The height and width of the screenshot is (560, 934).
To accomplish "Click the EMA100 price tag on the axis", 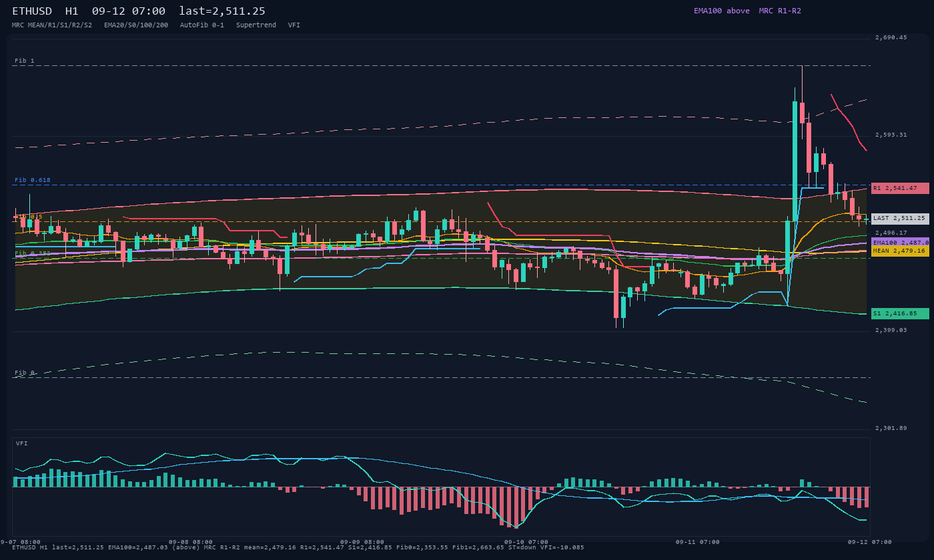I will tap(900, 242).
